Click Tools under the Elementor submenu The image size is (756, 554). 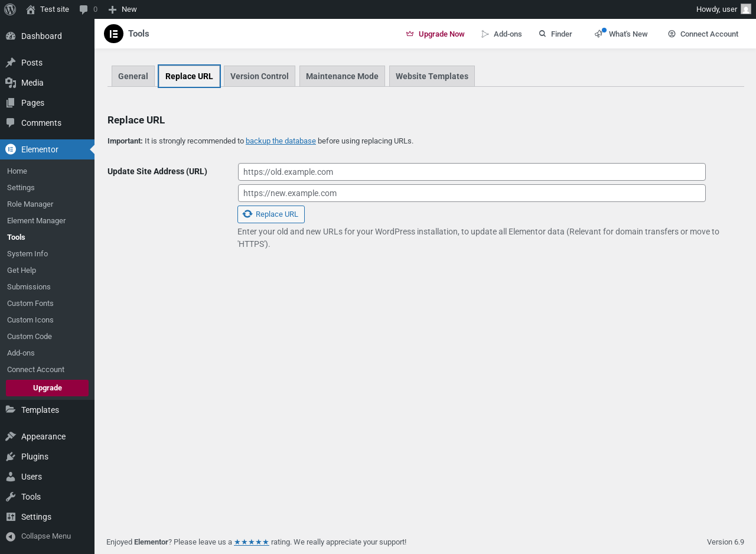(x=16, y=237)
